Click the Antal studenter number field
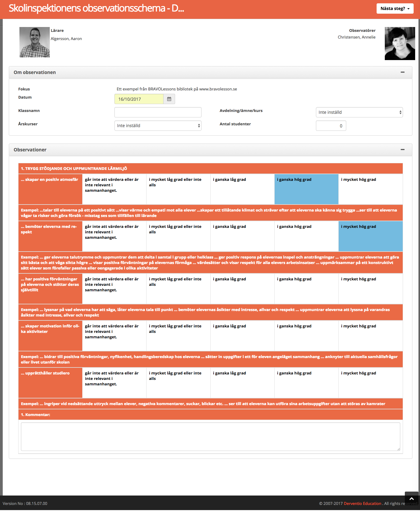 (331, 126)
